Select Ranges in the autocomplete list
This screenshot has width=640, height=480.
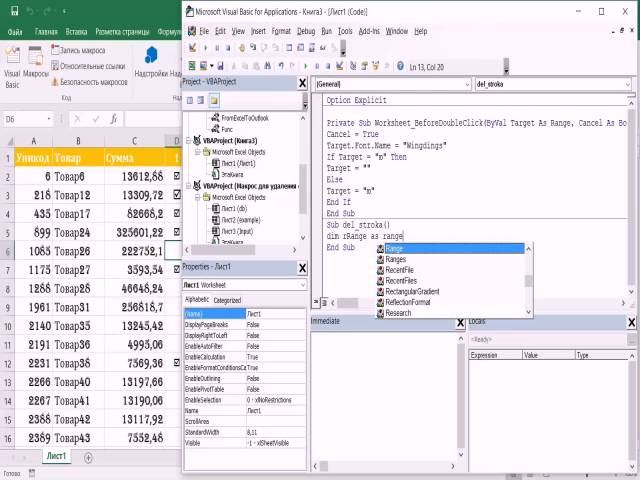click(396, 259)
